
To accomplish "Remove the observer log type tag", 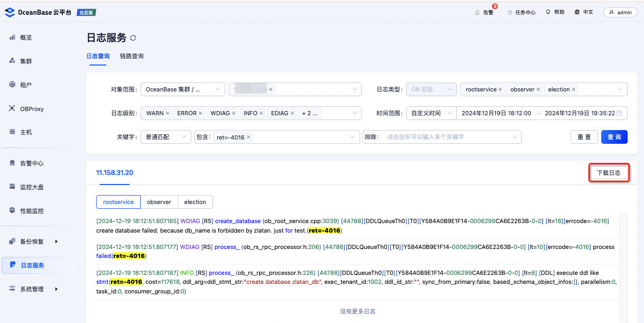I will (538, 90).
